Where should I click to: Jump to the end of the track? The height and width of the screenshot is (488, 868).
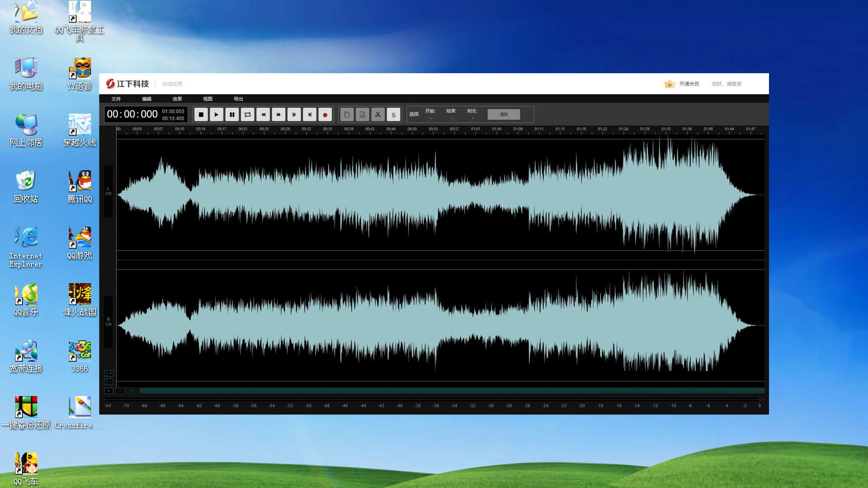pyautogui.click(x=310, y=115)
